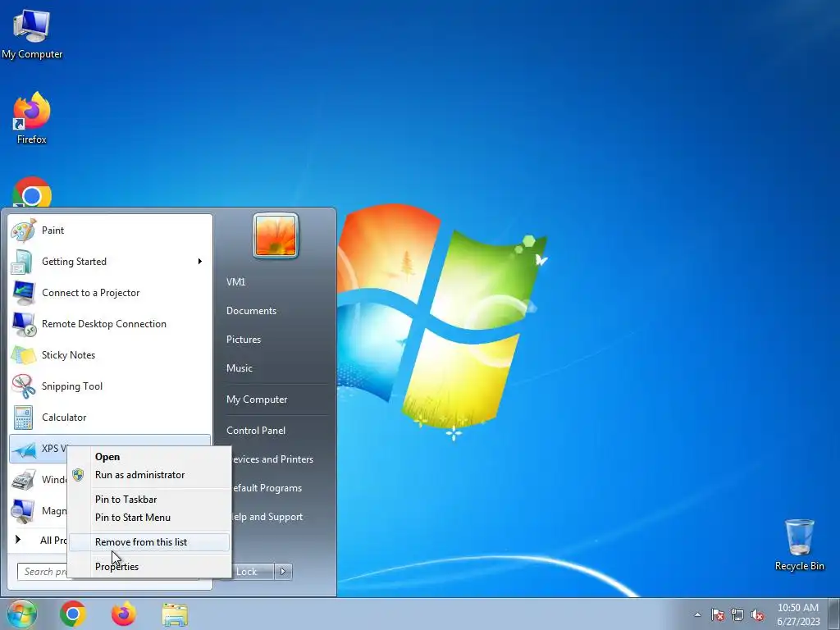Click the Action Center flag icon
The height and width of the screenshot is (630, 840).
click(x=718, y=614)
